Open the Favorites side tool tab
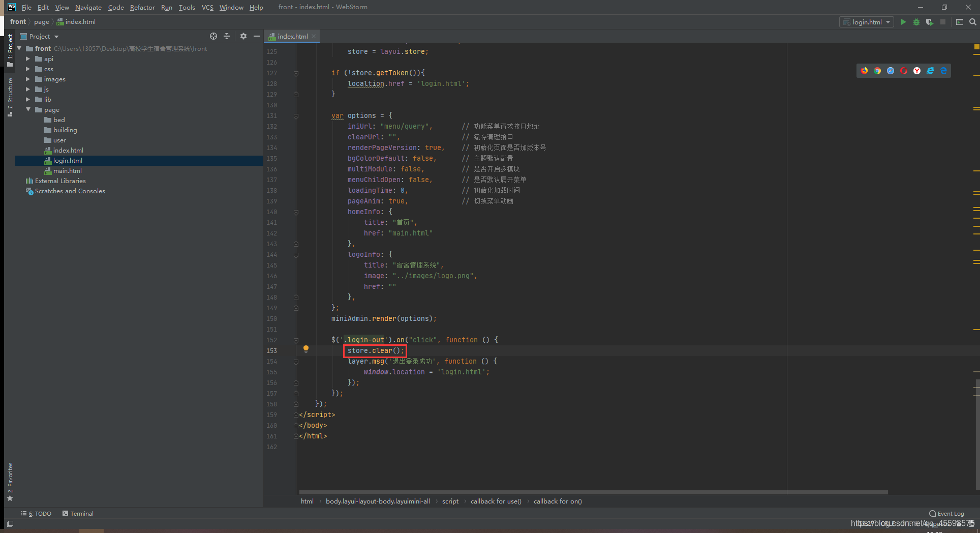This screenshot has width=980, height=533. (10, 482)
